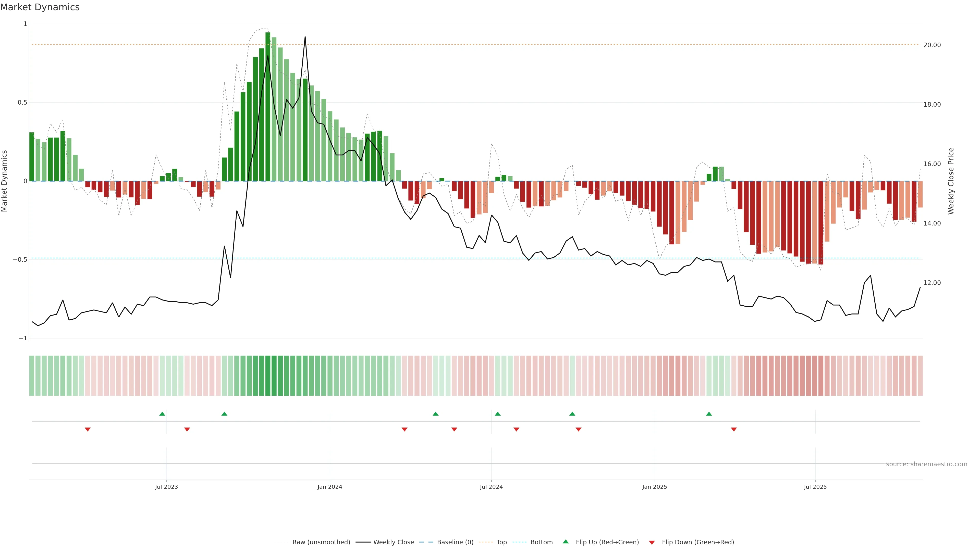The image size is (980, 551).
Task: Click the source: sharemaestro.com text
Action: point(926,464)
